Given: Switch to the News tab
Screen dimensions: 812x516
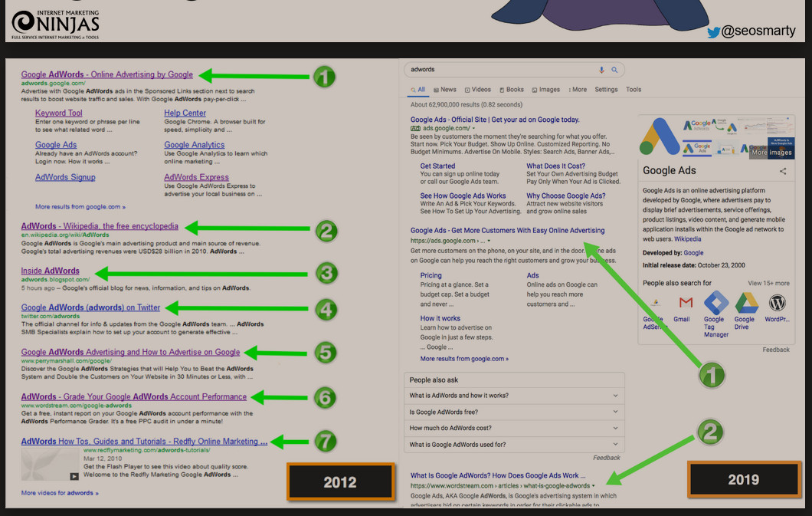Looking at the screenshot, I should point(445,90).
